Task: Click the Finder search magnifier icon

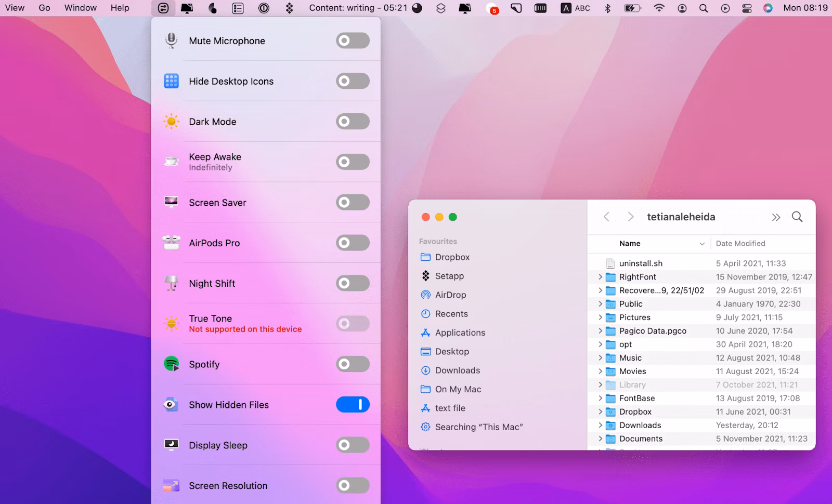Action: tap(797, 217)
